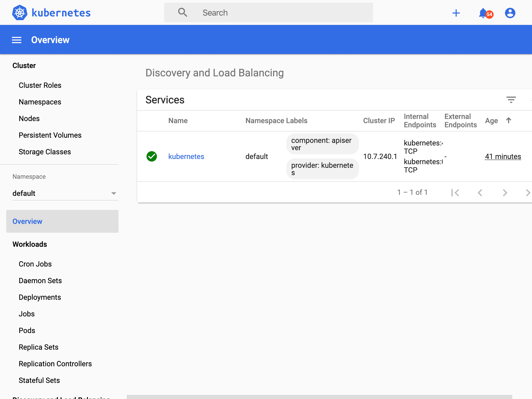Open Pods in sidebar
Image resolution: width=532 pixels, height=399 pixels.
[27, 330]
